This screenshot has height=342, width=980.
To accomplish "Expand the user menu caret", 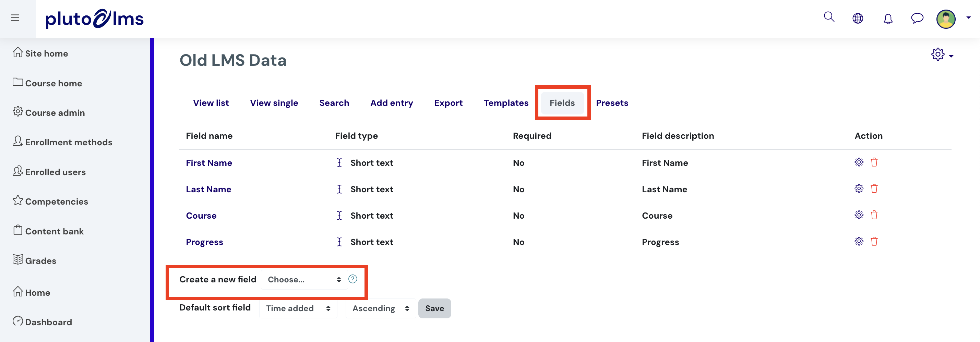I will [968, 17].
